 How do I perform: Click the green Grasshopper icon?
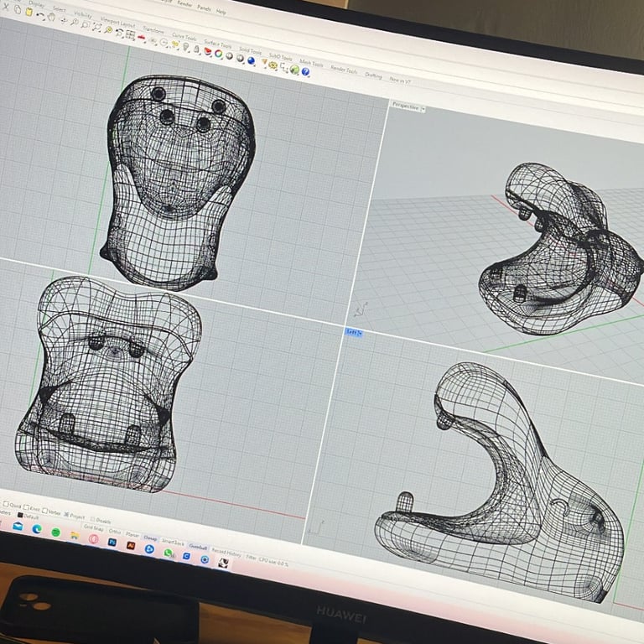[x=294, y=70]
